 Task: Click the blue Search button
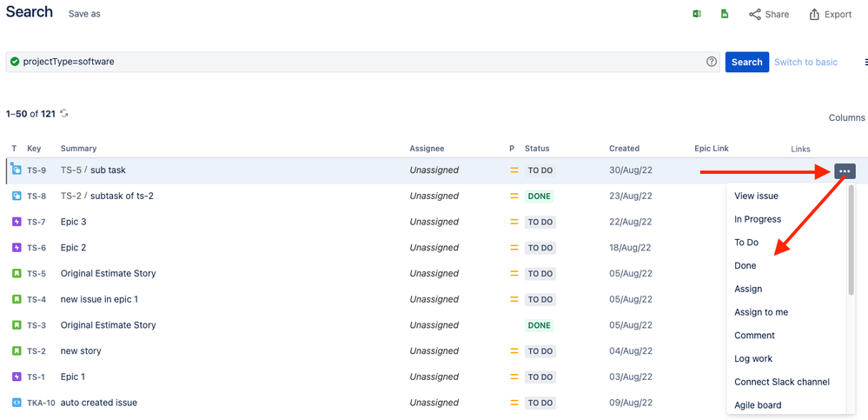(x=746, y=62)
